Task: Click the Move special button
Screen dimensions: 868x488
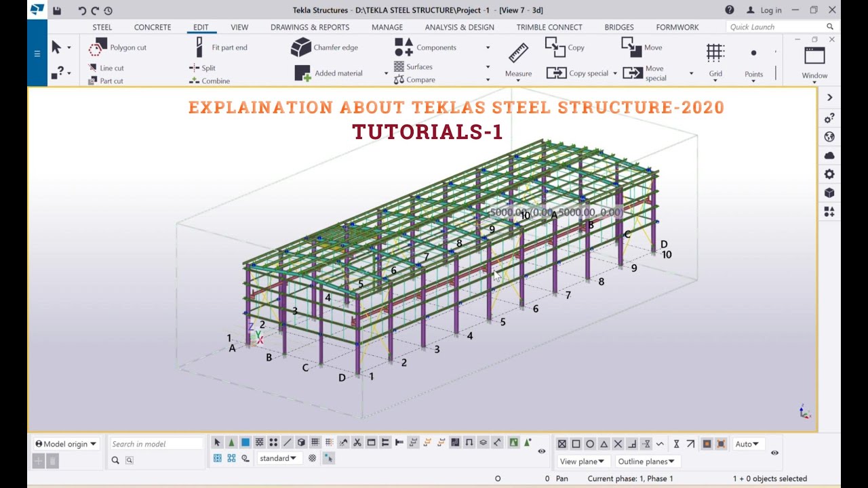Action: click(x=645, y=73)
